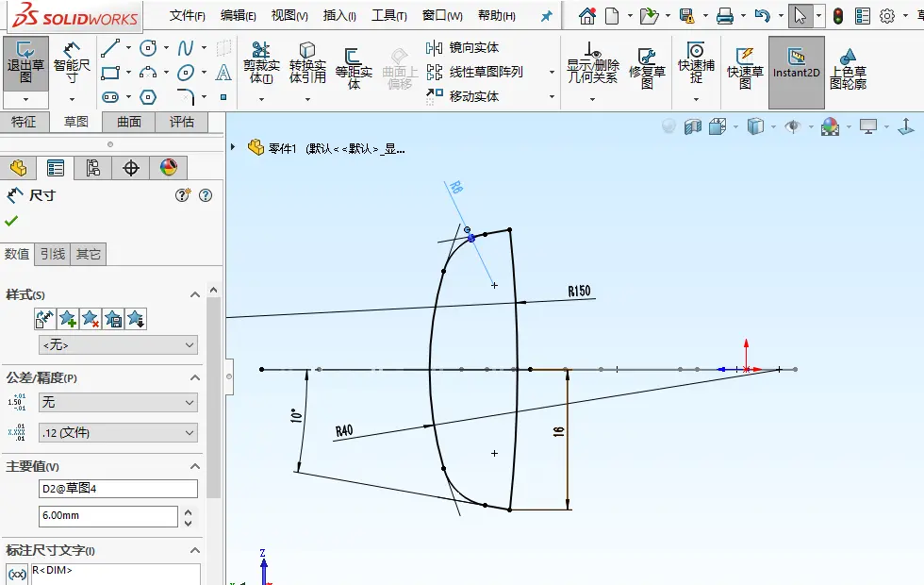Open the style dropdown showing <无>
Viewport: 924px width, 585px height.
(118, 345)
